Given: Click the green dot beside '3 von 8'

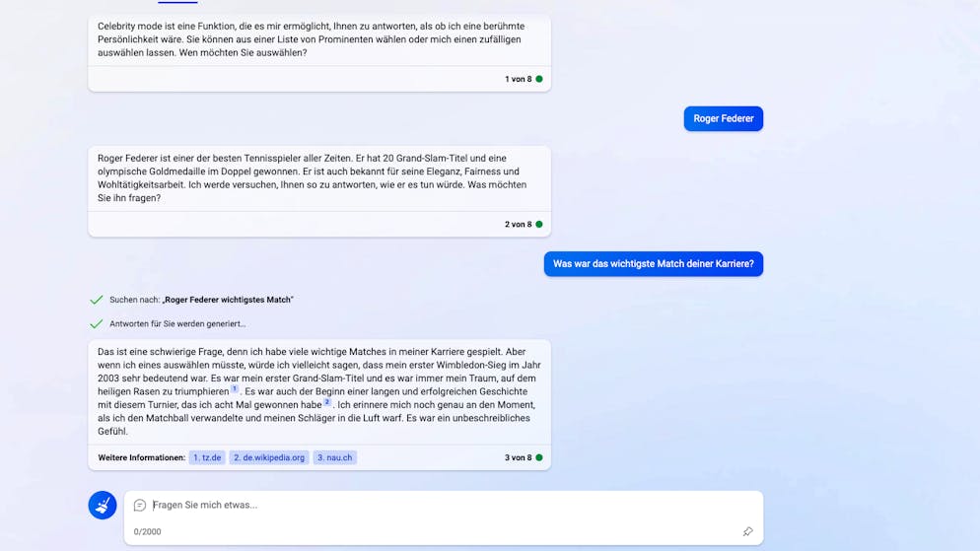Looking at the screenshot, I should pos(539,457).
